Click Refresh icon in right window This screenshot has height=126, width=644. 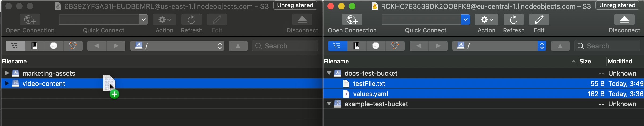[x=513, y=20]
